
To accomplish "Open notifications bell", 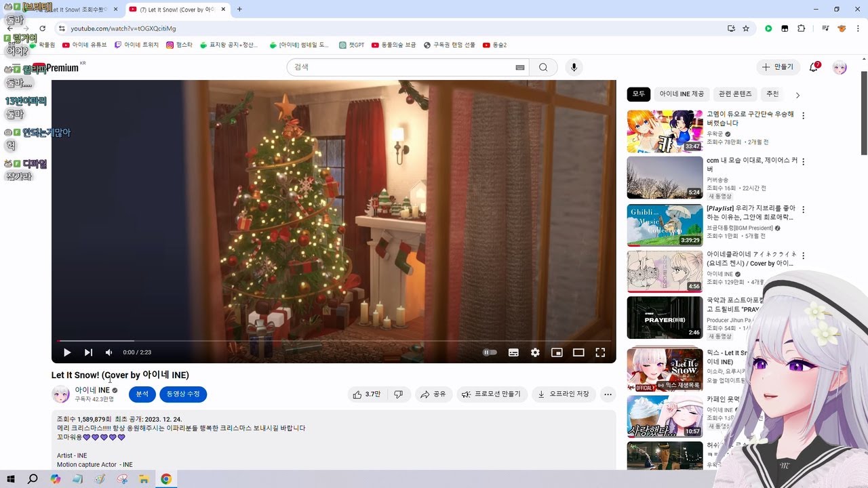I will coord(814,67).
